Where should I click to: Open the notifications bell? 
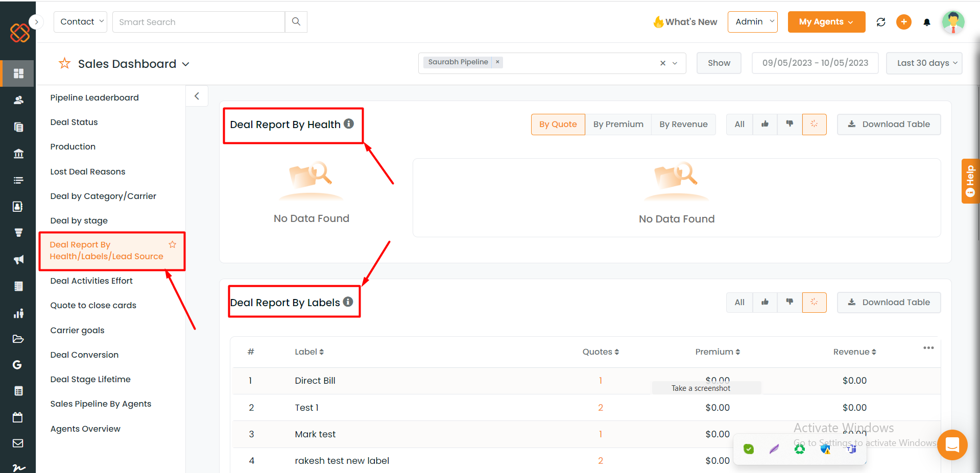927,22
